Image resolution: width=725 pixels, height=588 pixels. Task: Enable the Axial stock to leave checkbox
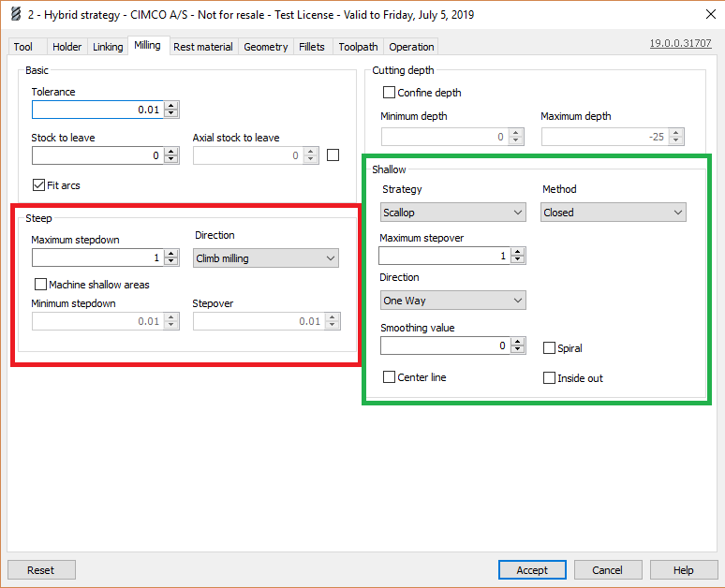point(333,154)
